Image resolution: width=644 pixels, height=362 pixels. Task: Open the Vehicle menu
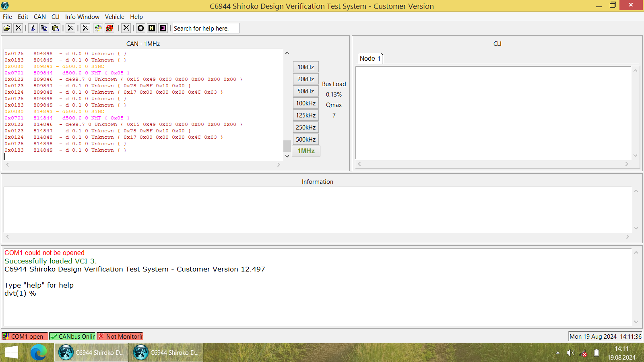click(x=114, y=17)
